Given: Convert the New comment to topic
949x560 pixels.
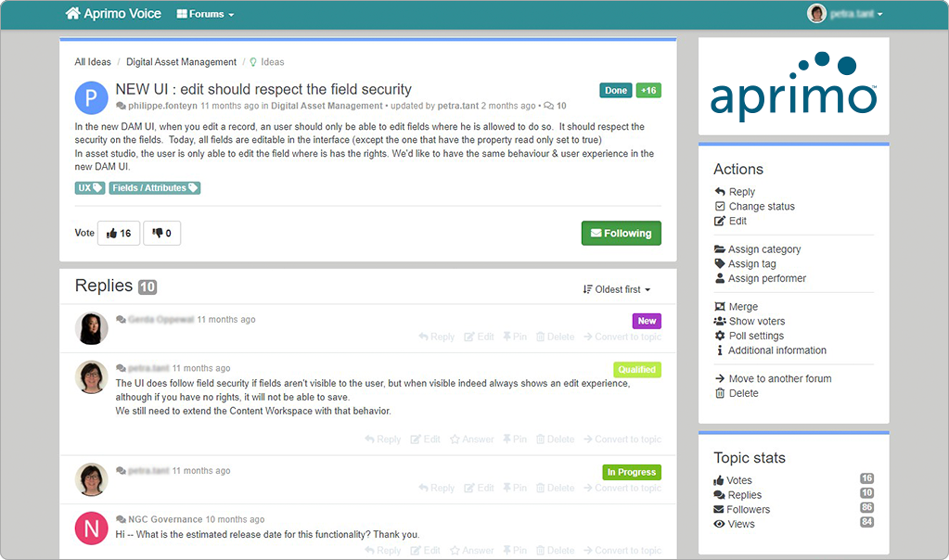Looking at the screenshot, I should 622,337.
